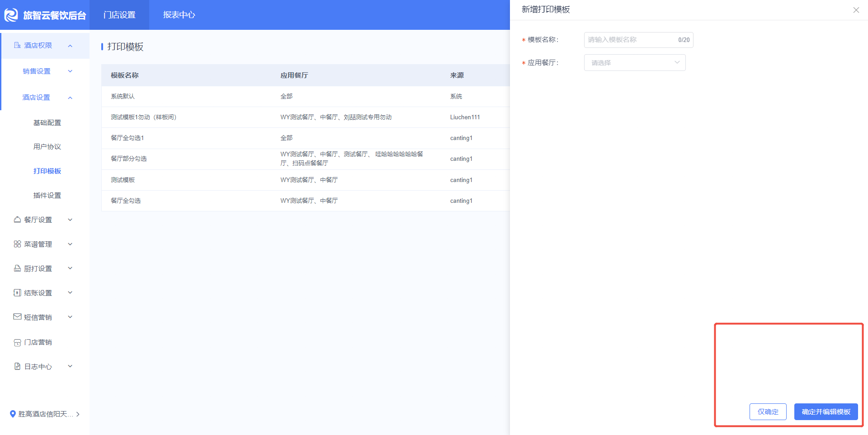Close the 新增打印模板 panel
The width and height of the screenshot is (868, 435).
(x=856, y=10)
